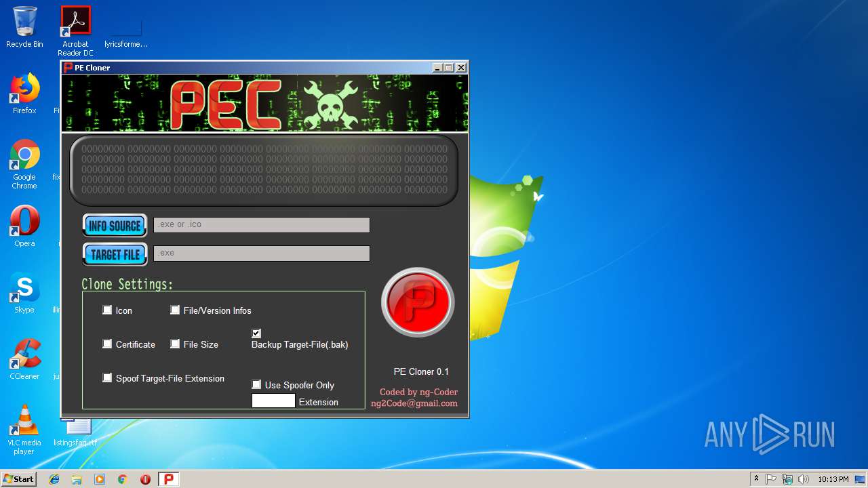Click the PE Cloner 0.1 version label
This screenshot has width=868, height=488.
pos(421,371)
